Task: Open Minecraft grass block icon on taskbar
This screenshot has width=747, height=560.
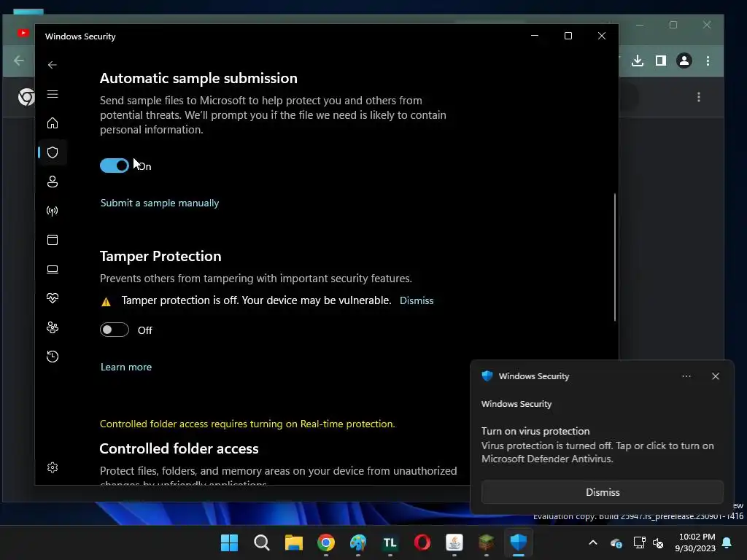Action: 487,542
